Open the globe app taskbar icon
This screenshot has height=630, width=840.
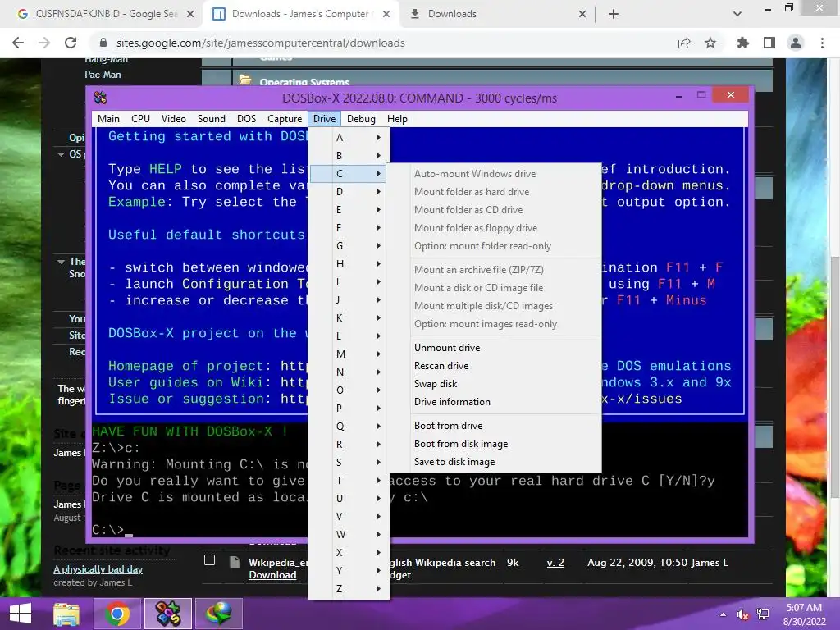[218, 614]
